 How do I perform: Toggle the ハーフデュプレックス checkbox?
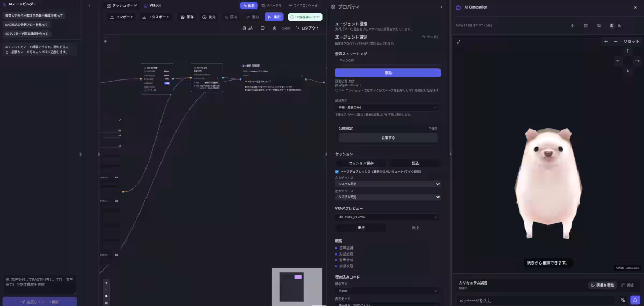pyautogui.click(x=337, y=172)
